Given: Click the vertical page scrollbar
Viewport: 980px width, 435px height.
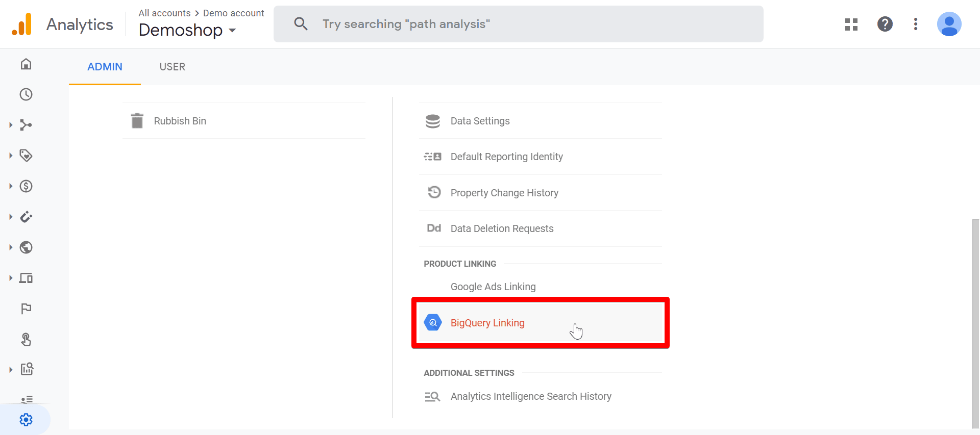Looking at the screenshot, I should (x=975, y=321).
